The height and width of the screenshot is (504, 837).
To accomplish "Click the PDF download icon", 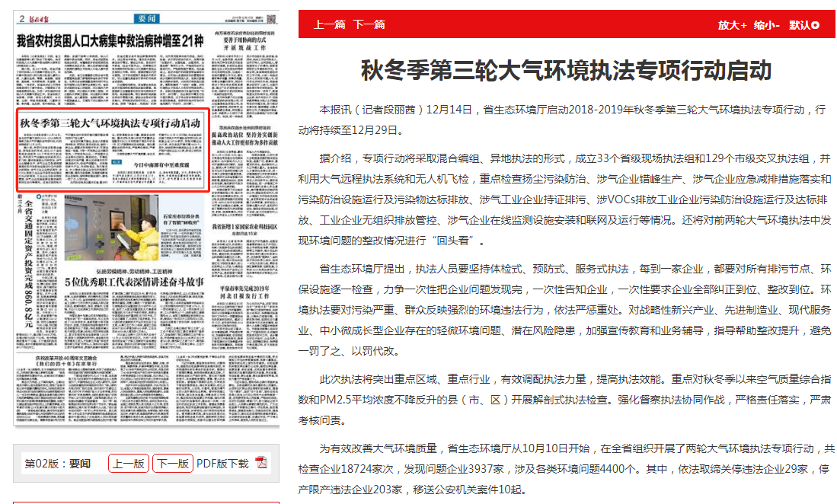I will tap(260, 463).
